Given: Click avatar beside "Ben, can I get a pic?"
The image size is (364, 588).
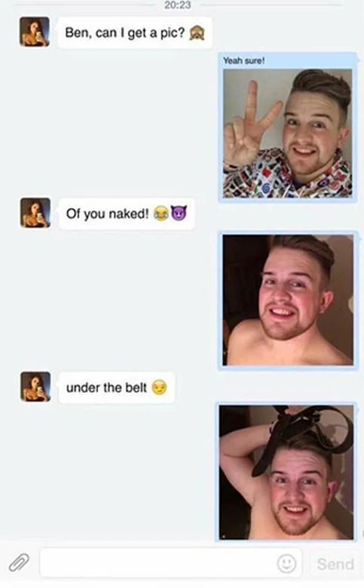Looking at the screenshot, I should tap(35, 32).
